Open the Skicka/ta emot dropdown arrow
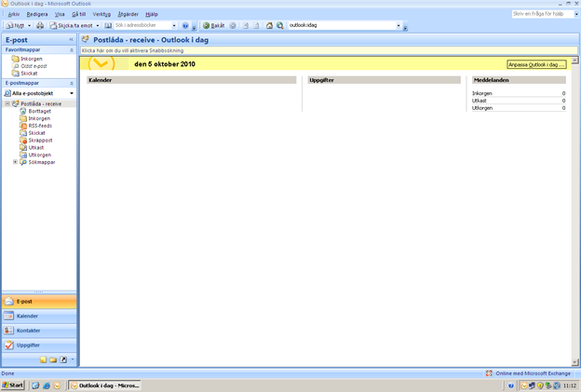 point(98,25)
